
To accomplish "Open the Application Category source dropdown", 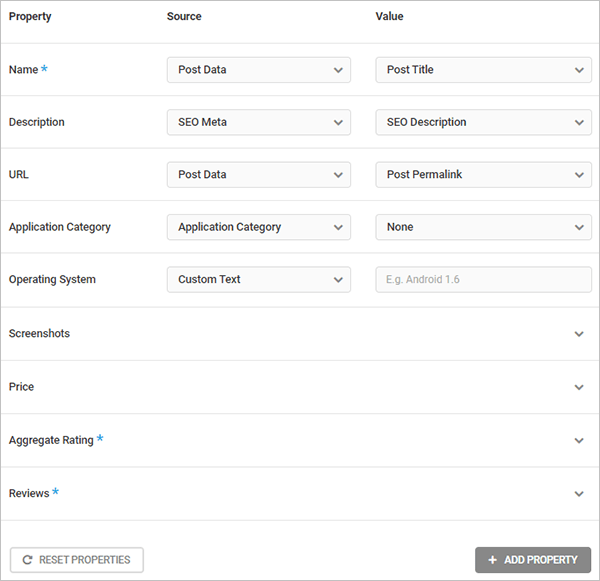I will click(259, 227).
